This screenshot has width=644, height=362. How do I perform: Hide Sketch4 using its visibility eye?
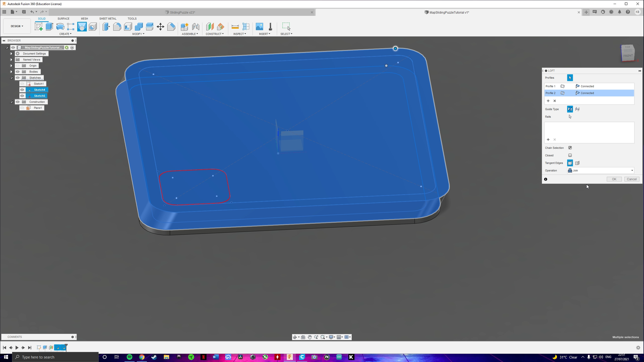tap(22, 90)
